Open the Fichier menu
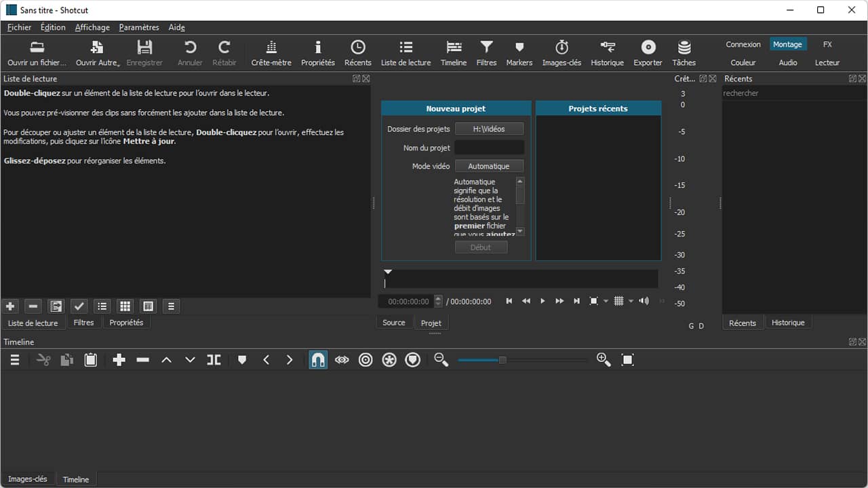 [x=19, y=27]
